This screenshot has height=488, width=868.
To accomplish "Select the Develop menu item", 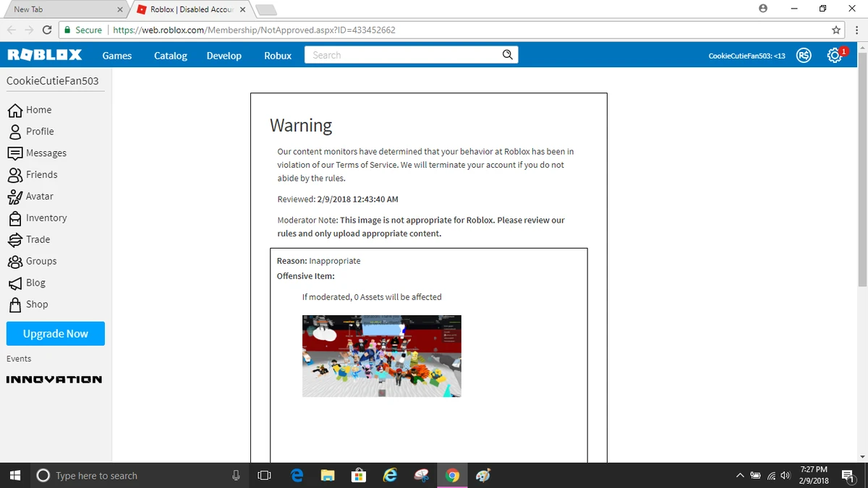I will 224,55.
